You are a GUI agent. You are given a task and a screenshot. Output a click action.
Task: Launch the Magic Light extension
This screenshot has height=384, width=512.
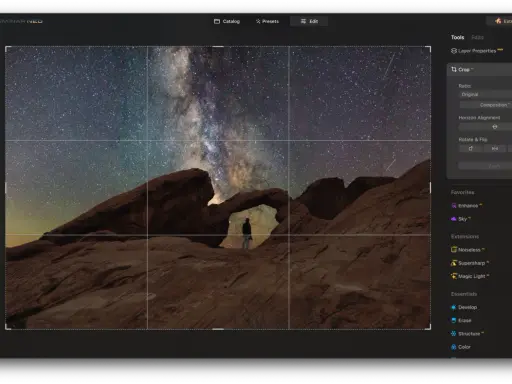(x=470, y=276)
